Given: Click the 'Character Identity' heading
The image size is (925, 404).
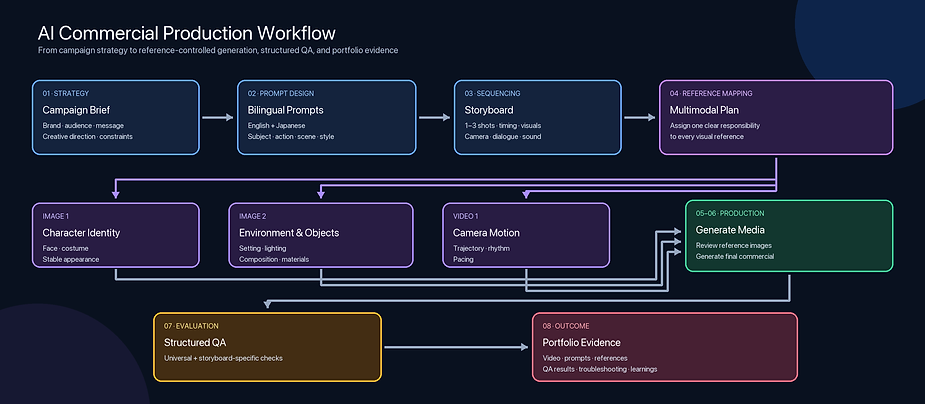Looking at the screenshot, I should [81, 233].
